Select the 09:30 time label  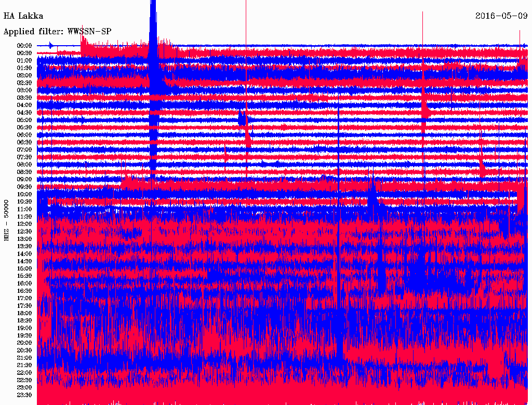pos(24,187)
